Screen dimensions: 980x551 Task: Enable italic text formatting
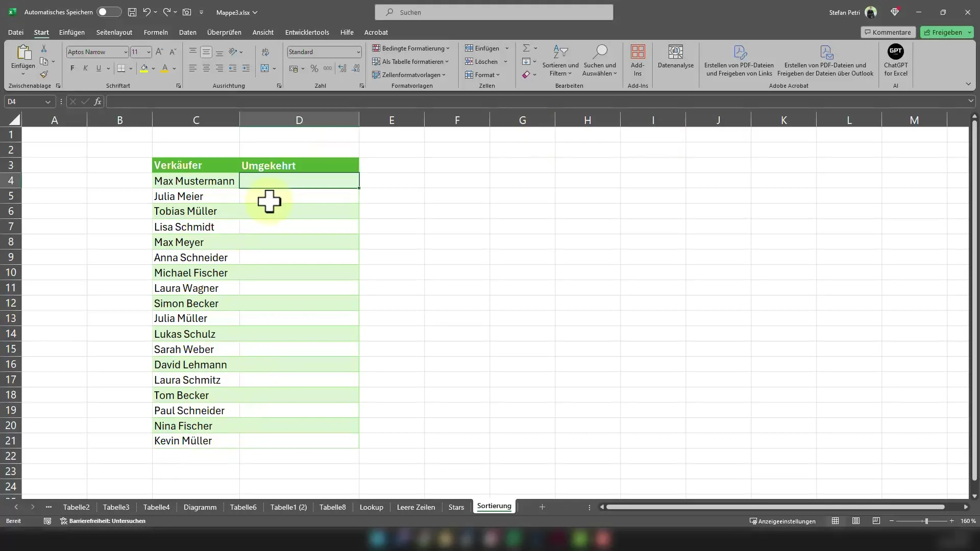click(x=85, y=68)
